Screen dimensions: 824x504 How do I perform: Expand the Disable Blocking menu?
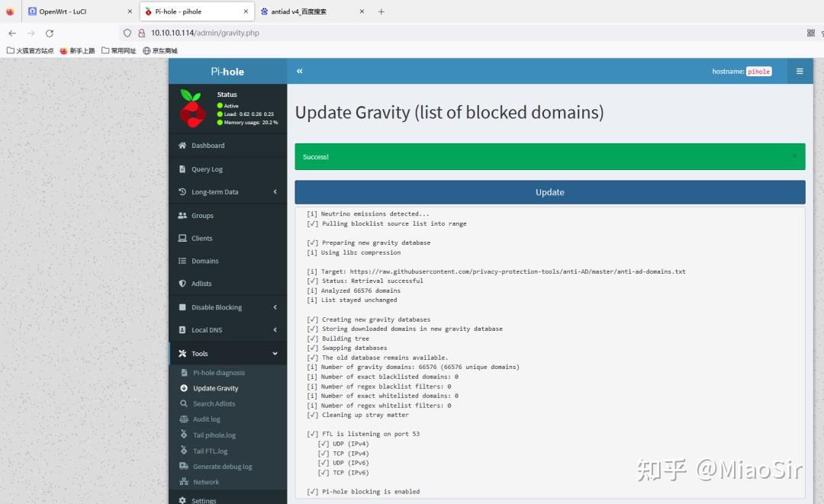click(221, 307)
